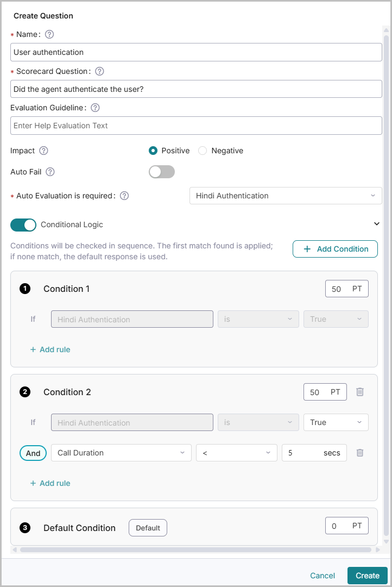
Task: Select the Positive impact radio button
Action: pos(153,151)
